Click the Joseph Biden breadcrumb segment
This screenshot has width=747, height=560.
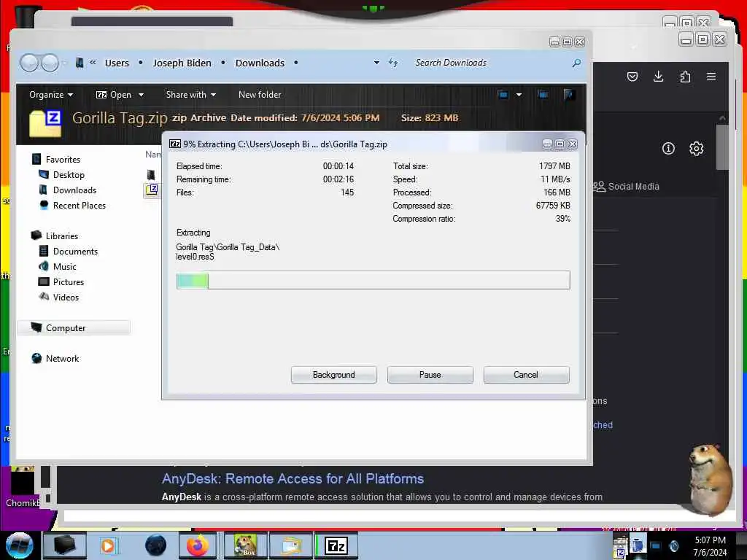[x=182, y=63]
